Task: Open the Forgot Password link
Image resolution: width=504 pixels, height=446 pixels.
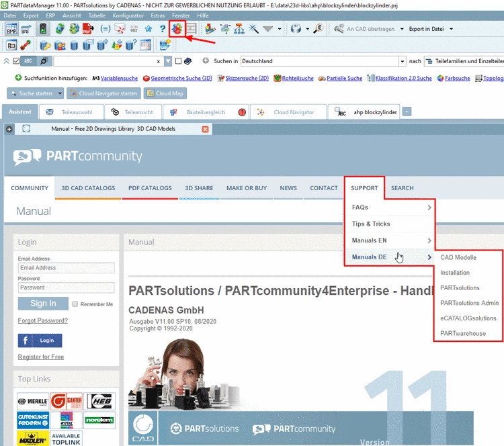Action: 42,321
